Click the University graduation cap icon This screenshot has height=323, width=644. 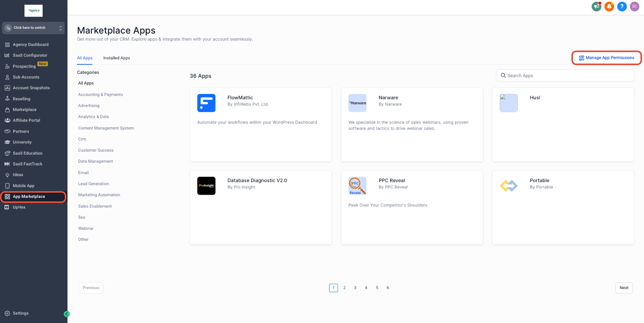pyautogui.click(x=7, y=142)
